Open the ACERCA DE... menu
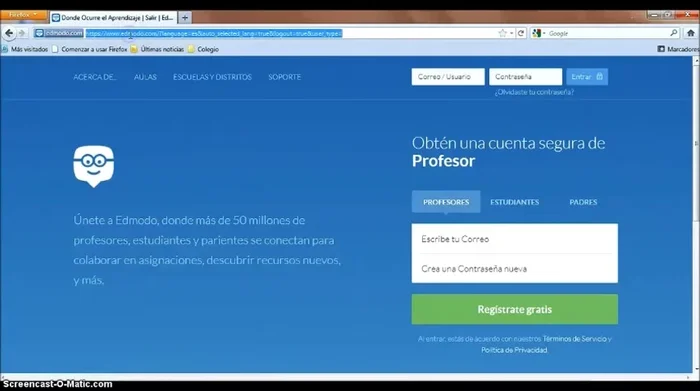The height and width of the screenshot is (391, 700). (x=95, y=77)
